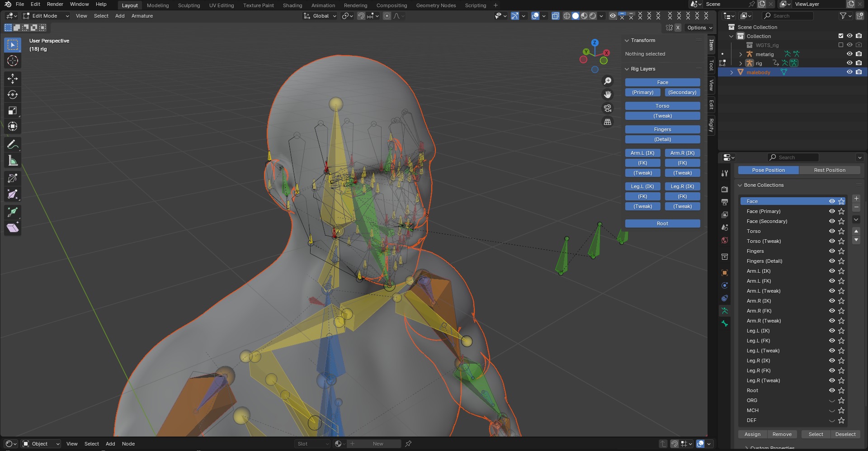Viewport: 868px width, 451px height.
Task: Open bone collection specials dropdown arrow
Action: pyautogui.click(x=856, y=219)
